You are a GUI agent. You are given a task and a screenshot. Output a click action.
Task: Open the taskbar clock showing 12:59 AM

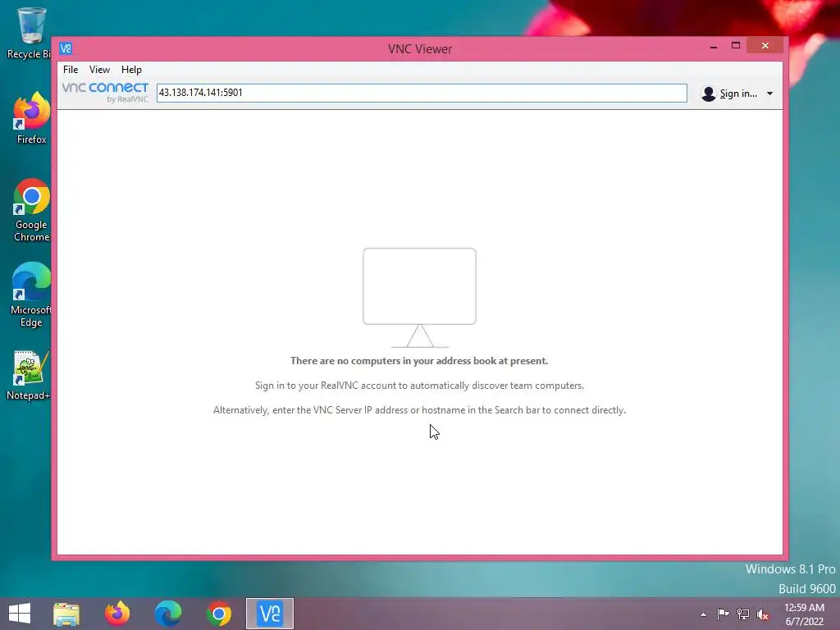pyautogui.click(x=804, y=614)
